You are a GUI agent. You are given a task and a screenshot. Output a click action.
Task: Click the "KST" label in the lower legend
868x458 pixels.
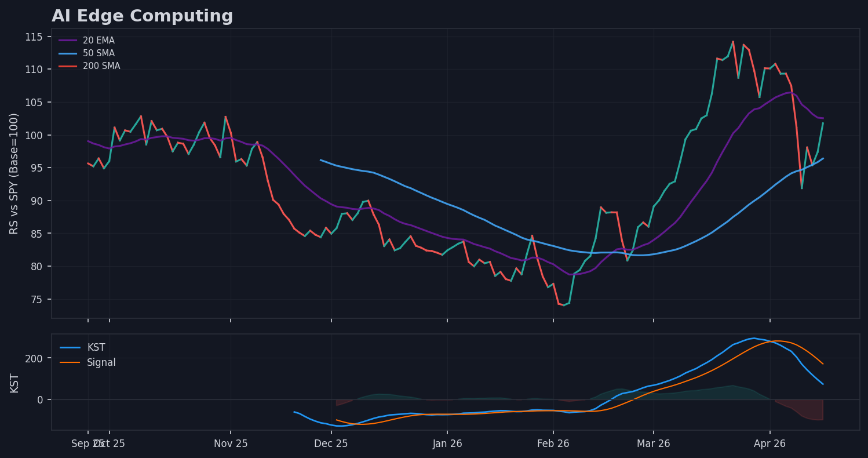(96, 348)
